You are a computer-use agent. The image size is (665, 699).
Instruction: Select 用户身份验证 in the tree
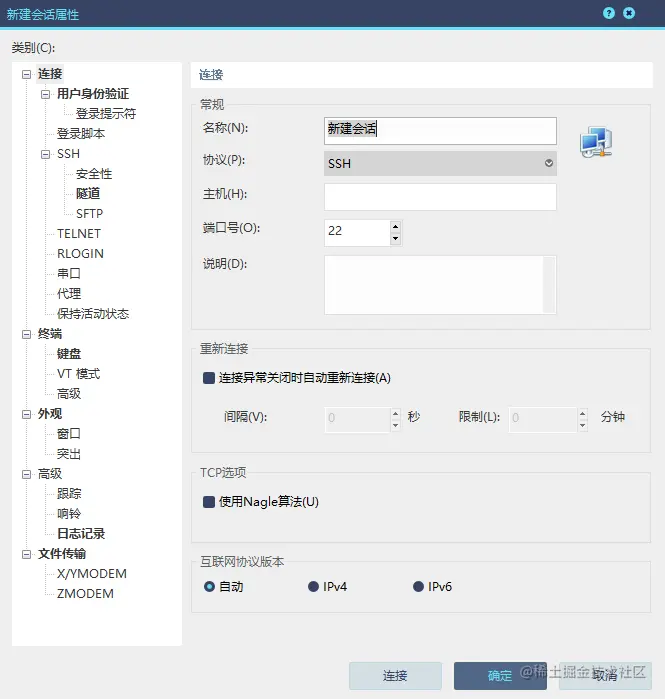pos(93,94)
